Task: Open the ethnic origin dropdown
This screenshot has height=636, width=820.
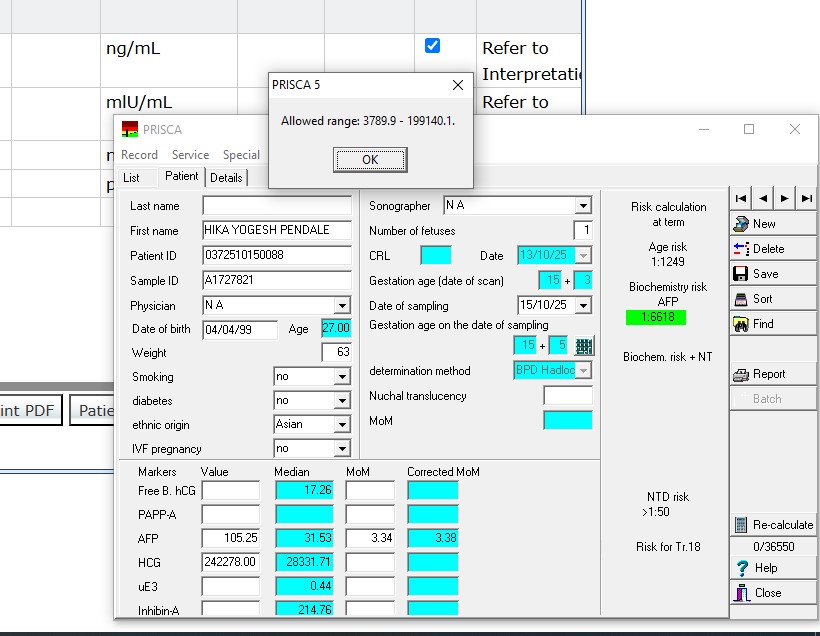Action: [x=342, y=425]
